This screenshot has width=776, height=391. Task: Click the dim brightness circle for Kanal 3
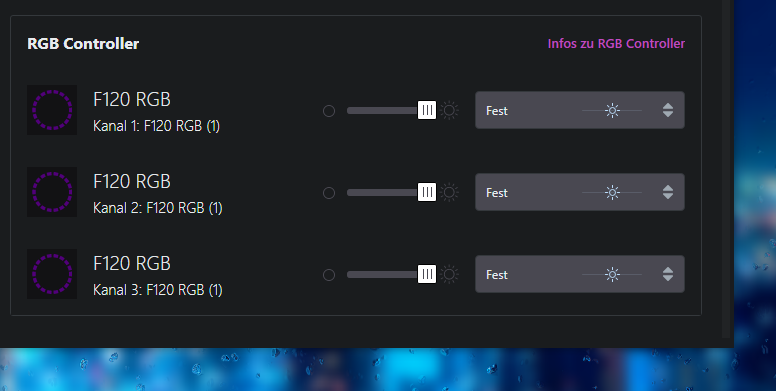[329, 275]
